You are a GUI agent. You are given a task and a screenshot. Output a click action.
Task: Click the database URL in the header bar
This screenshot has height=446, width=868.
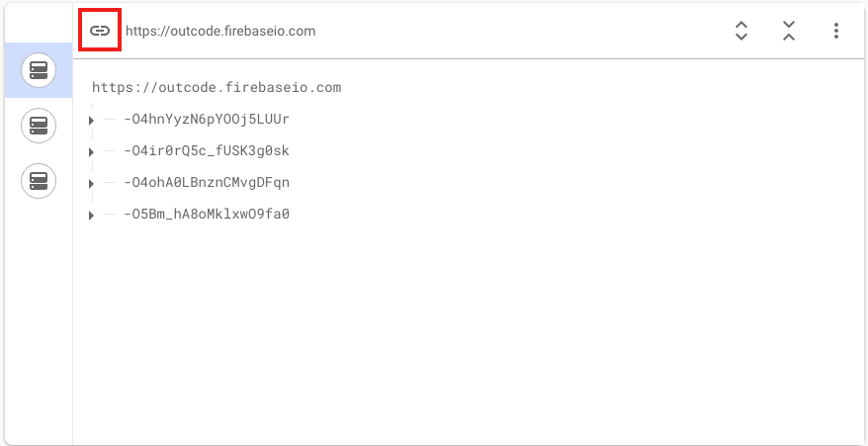[220, 31]
